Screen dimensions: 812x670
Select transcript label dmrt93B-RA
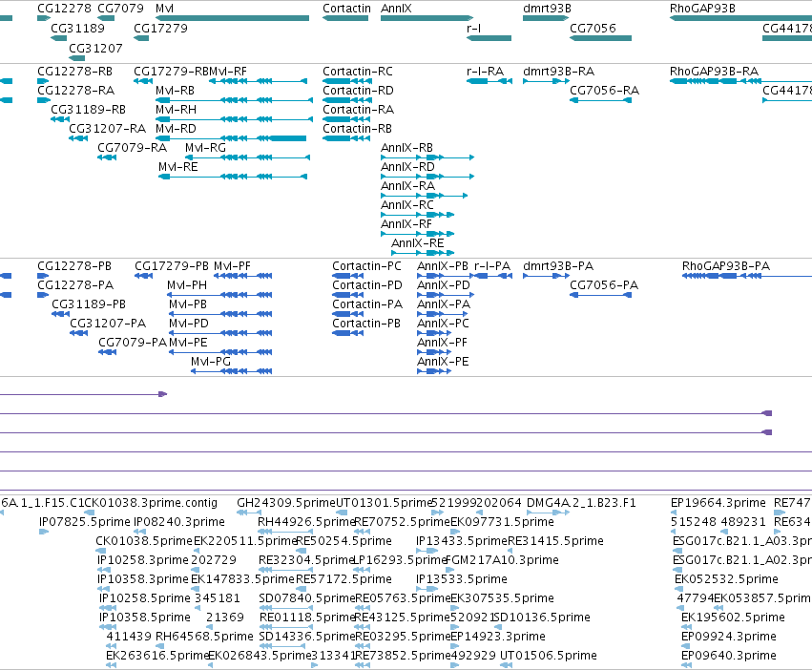(559, 71)
